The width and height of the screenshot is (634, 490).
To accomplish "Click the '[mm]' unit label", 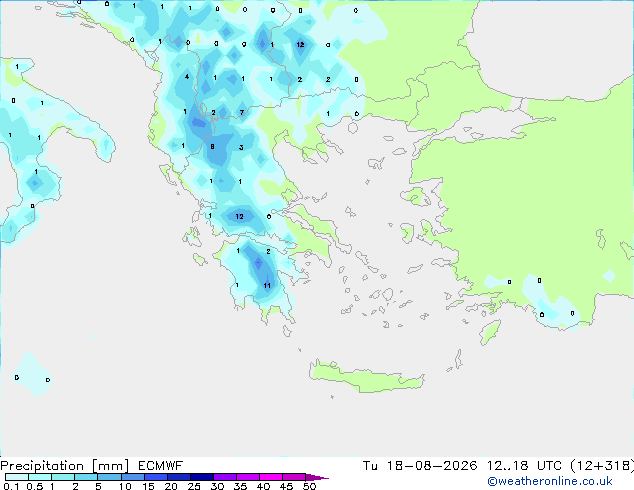I will 110,466.
